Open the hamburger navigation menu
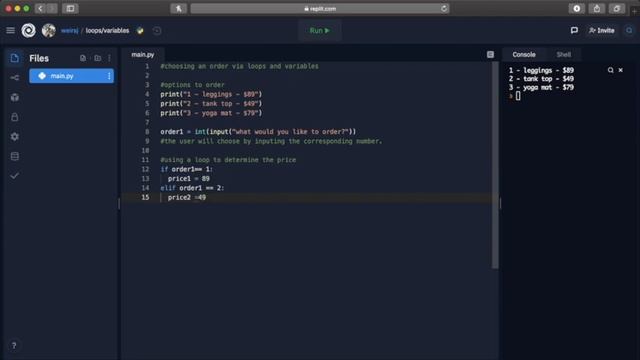 click(10, 31)
